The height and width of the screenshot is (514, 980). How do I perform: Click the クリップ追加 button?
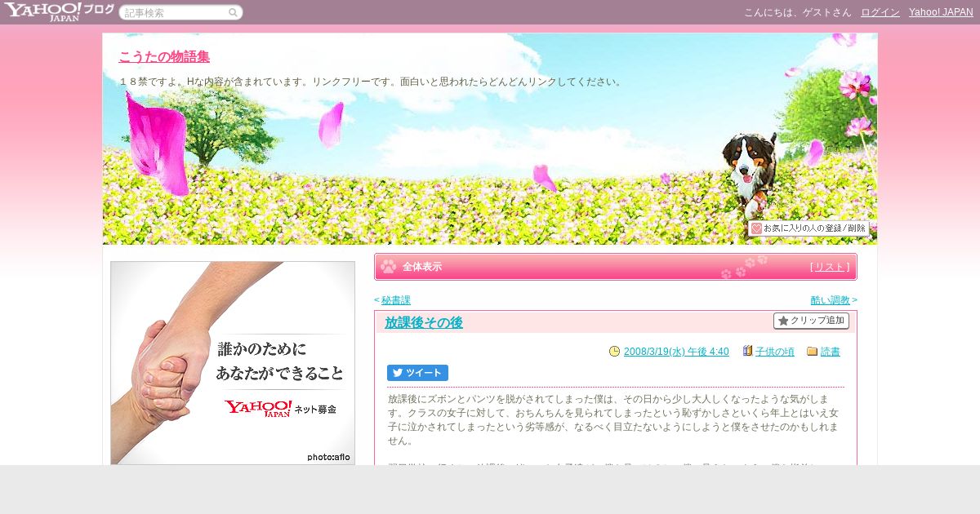pos(812,321)
